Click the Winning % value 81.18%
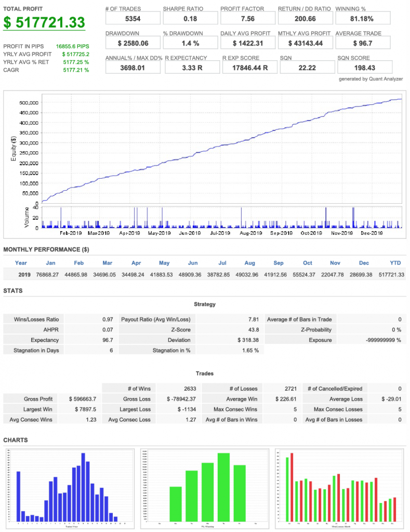Image resolution: width=410 pixels, height=532 pixels. click(x=362, y=19)
